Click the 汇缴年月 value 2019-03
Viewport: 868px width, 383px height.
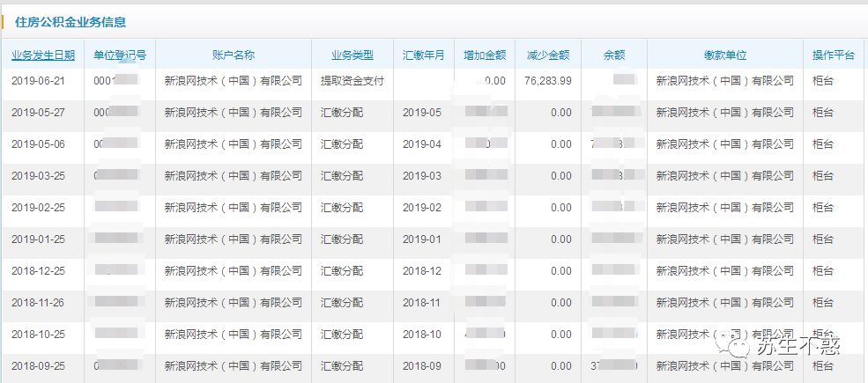pos(422,176)
